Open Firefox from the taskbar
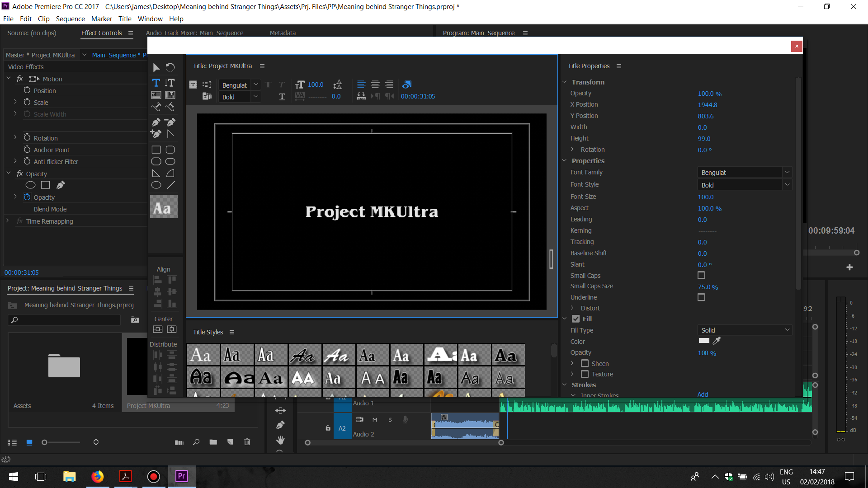Viewport: 868px width, 488px height. (x=97, y=476)
